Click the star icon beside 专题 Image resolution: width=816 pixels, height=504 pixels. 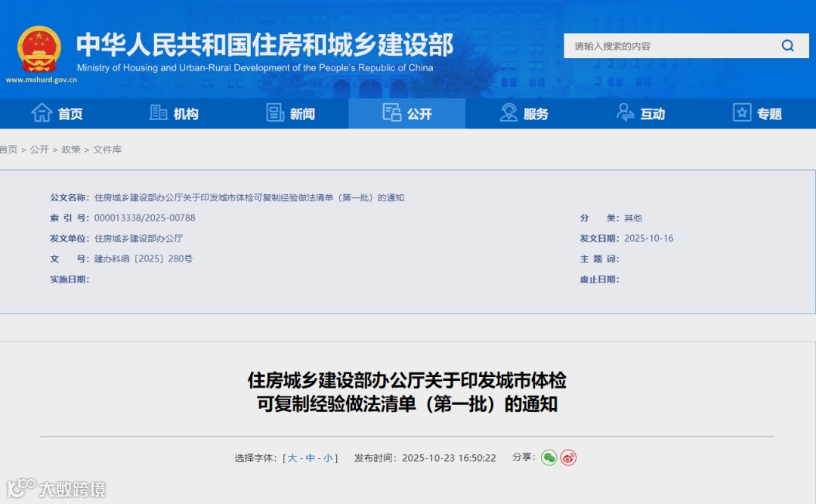pyautogui.click(x=741, y=113)
